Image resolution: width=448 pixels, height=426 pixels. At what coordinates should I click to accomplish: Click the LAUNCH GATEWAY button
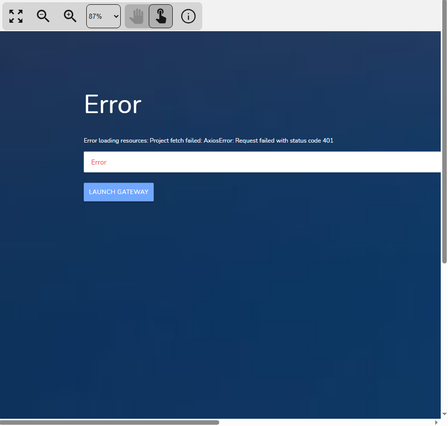click(119, 192)
